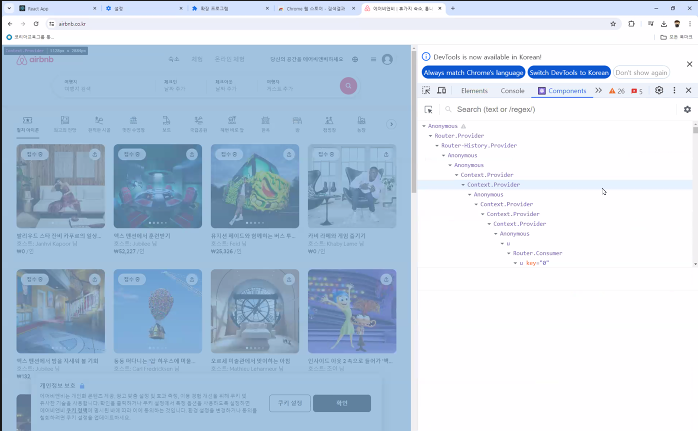This screenshot has width=698, height=431.
Task: Collapse the u key="0" node arrow
Action: (x=515, y=263)
